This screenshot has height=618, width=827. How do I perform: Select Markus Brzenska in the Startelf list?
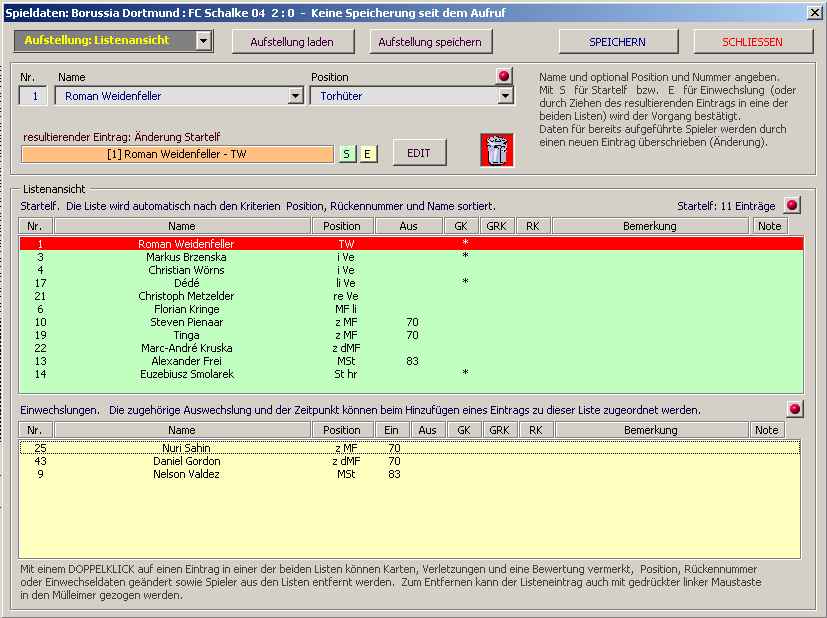[x=411, y=257]
